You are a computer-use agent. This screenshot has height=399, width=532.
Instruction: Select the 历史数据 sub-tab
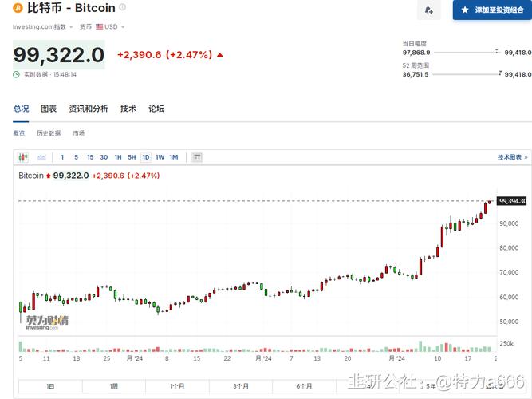click(49, 133)
